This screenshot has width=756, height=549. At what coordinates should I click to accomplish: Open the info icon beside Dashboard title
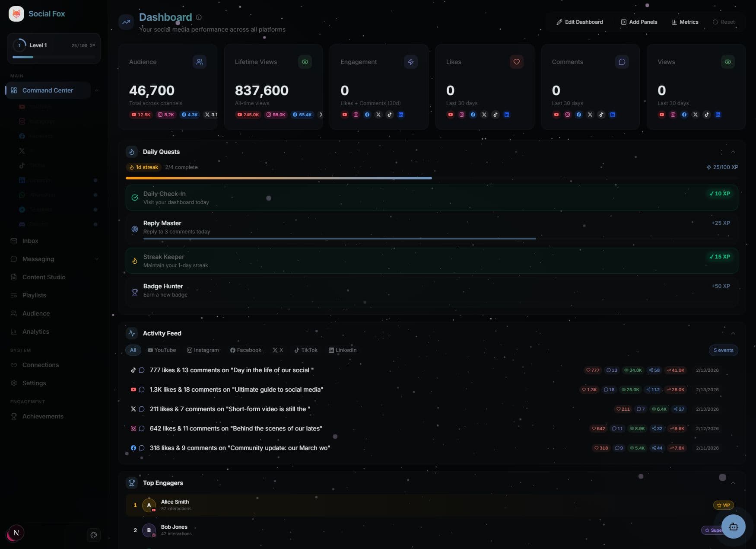199,17
